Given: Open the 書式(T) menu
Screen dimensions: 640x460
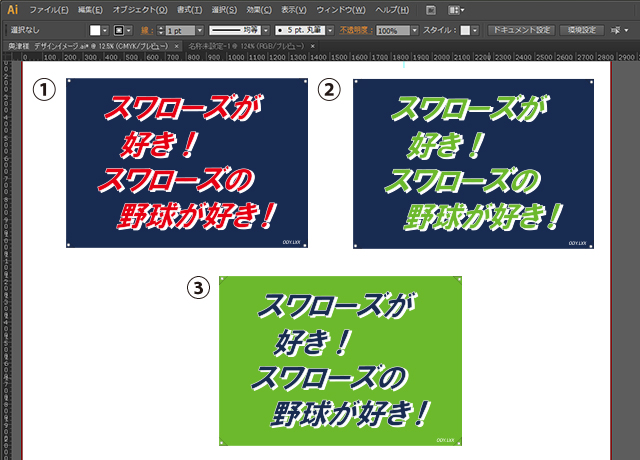Looking at the screenshot, I should tap(189, 10).
